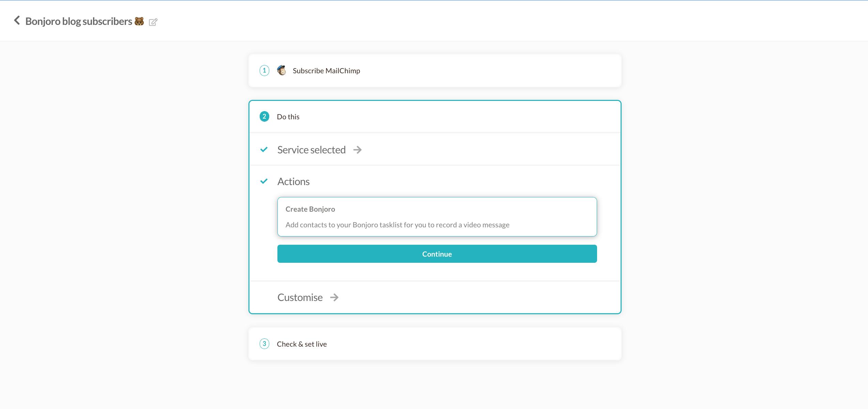Open the Service selected section heading
Image resolution: width=868 pixels, height=409 pixels.
[311, 150]
